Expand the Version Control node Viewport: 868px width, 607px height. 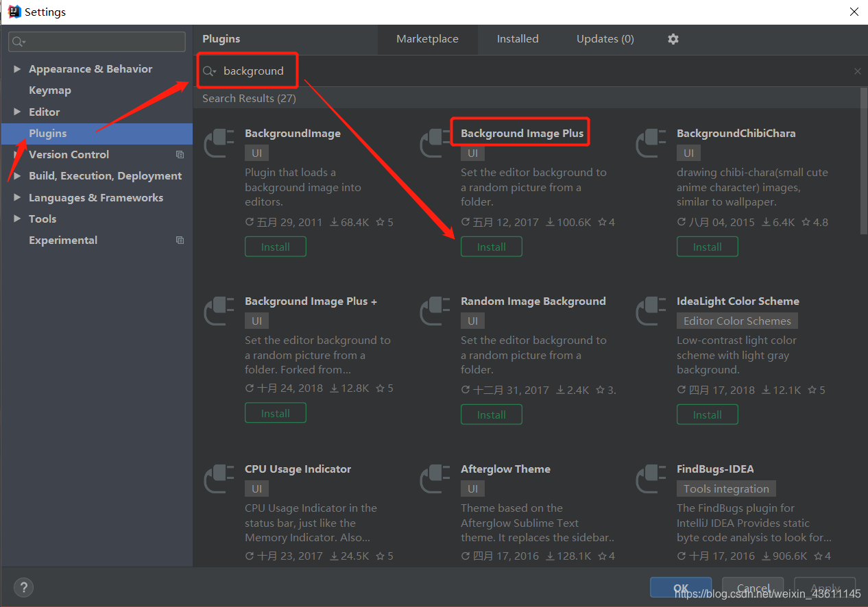[x=17, y=155]
